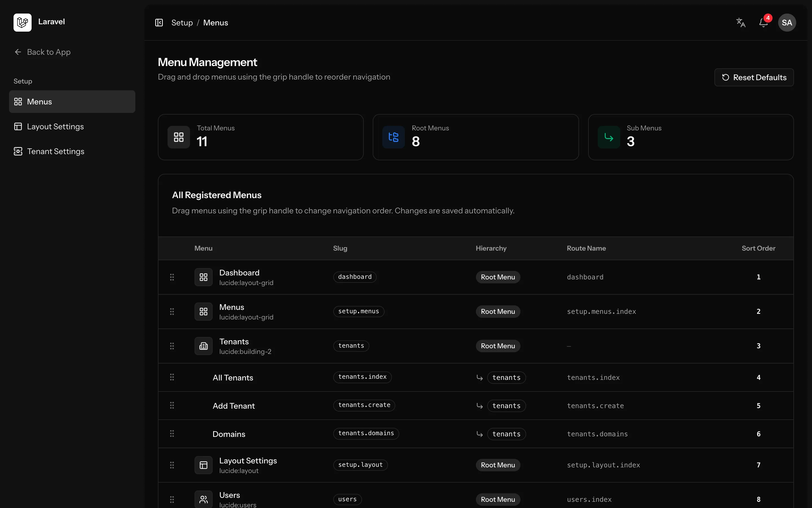Click Root Menu badge in Dashboard row
The width and height of the screenshot is (812, 508).
(x=498, y=277)
